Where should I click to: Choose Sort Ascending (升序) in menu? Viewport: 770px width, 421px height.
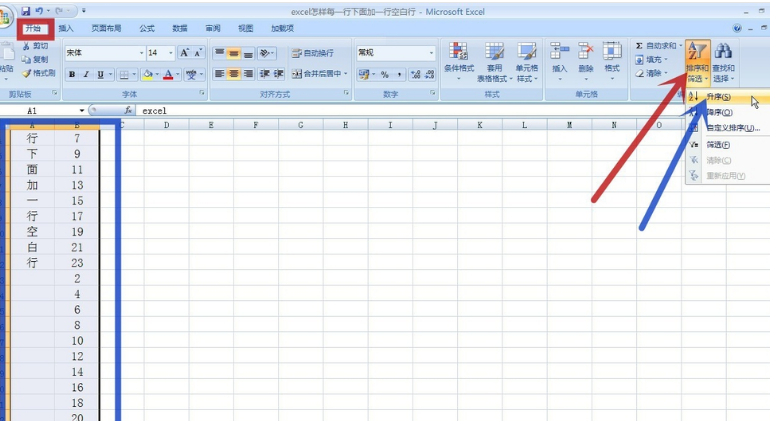point(719,97)
